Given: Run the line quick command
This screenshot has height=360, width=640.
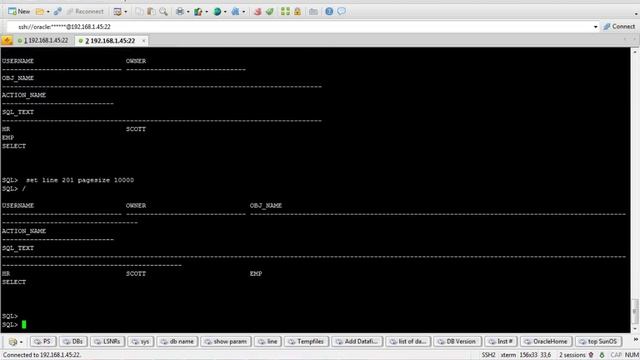Looking at the screenshot, I should coord(267,341).
